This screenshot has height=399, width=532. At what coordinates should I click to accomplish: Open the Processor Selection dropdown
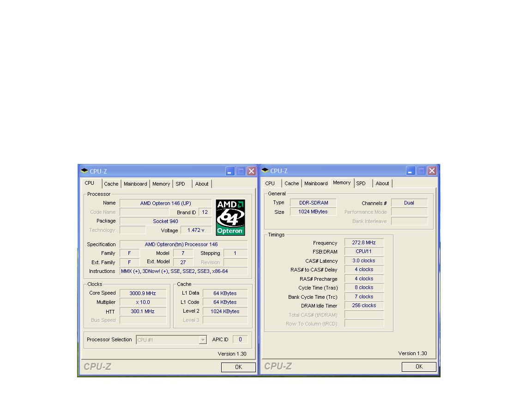point(203,339)
